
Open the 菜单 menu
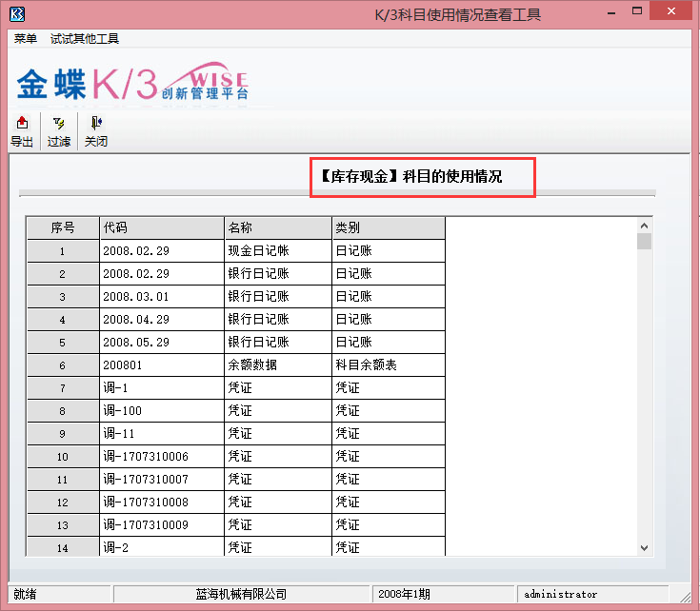click(x=26, y=39)
